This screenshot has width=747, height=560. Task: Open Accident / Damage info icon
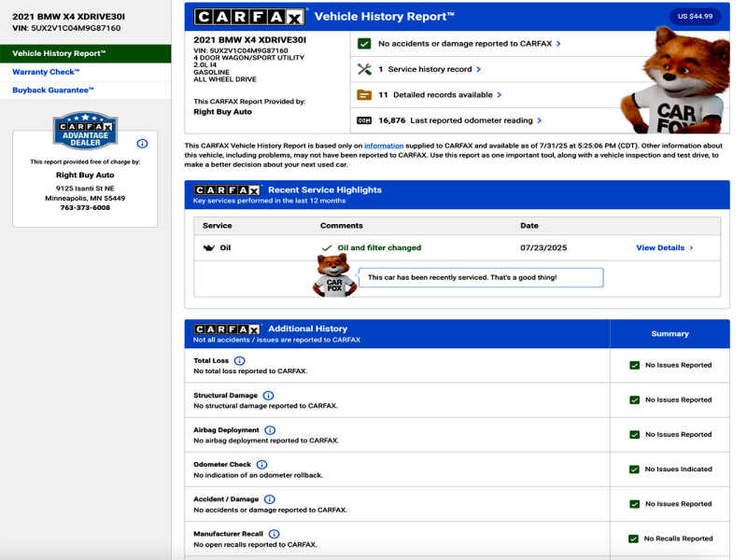[x=270, y=499]
